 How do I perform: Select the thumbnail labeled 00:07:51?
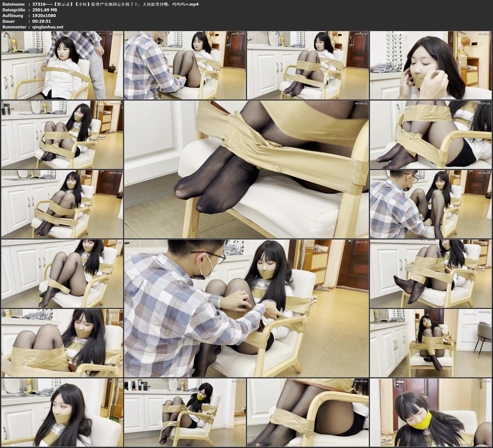coord(62,135)
